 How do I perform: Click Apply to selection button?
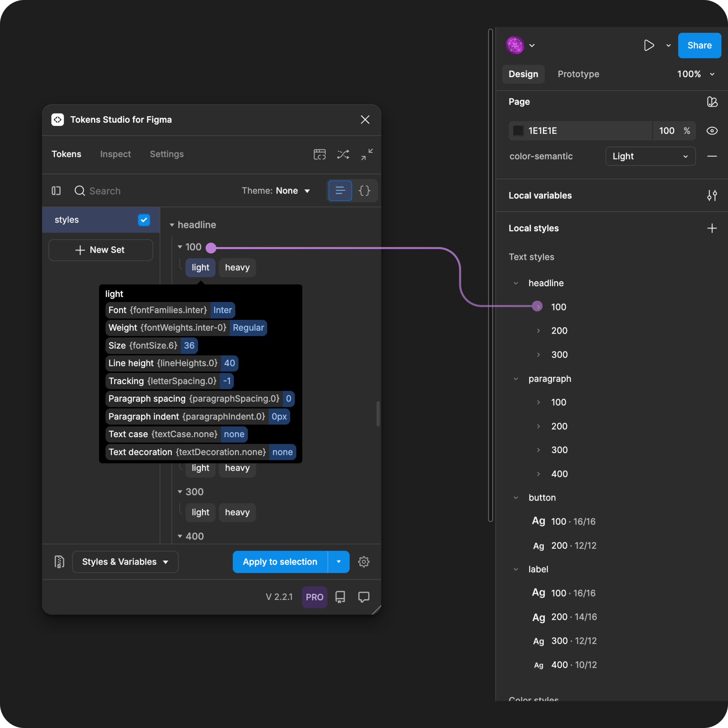280,562
